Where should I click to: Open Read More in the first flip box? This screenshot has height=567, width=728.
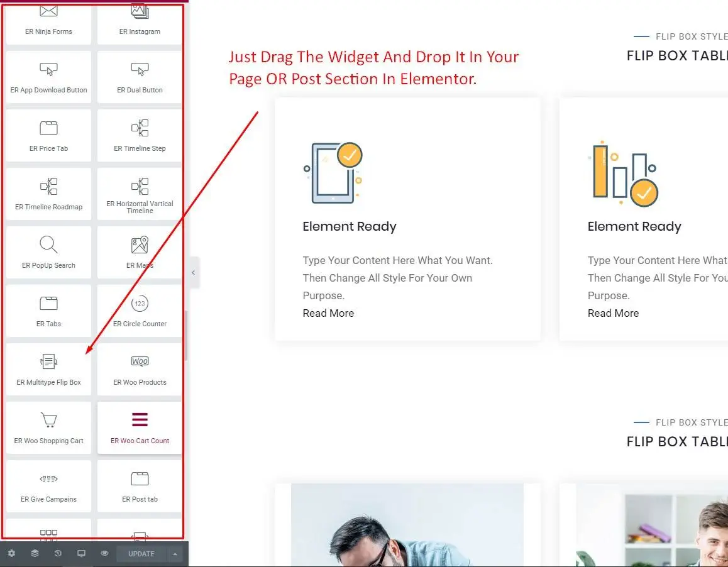pos(328,314)
